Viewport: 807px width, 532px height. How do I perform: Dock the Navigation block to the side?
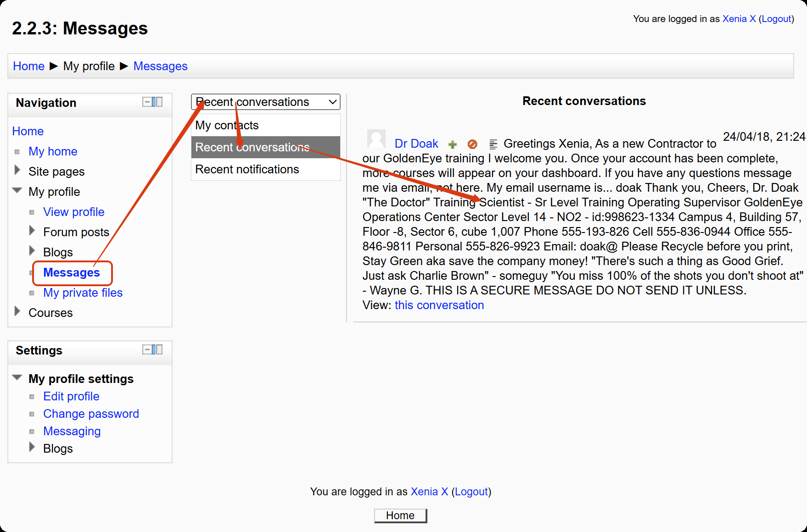tap(157, 102)
